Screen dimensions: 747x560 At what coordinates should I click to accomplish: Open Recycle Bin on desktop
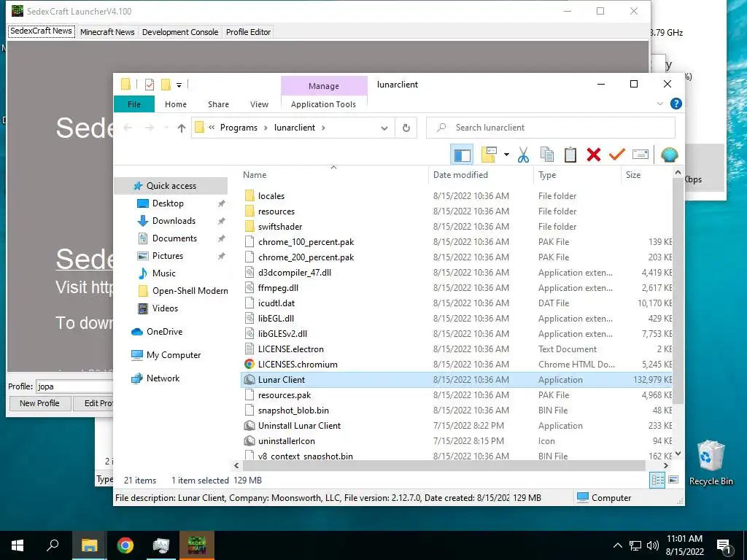pyautogui.click(x=711, y=463)
